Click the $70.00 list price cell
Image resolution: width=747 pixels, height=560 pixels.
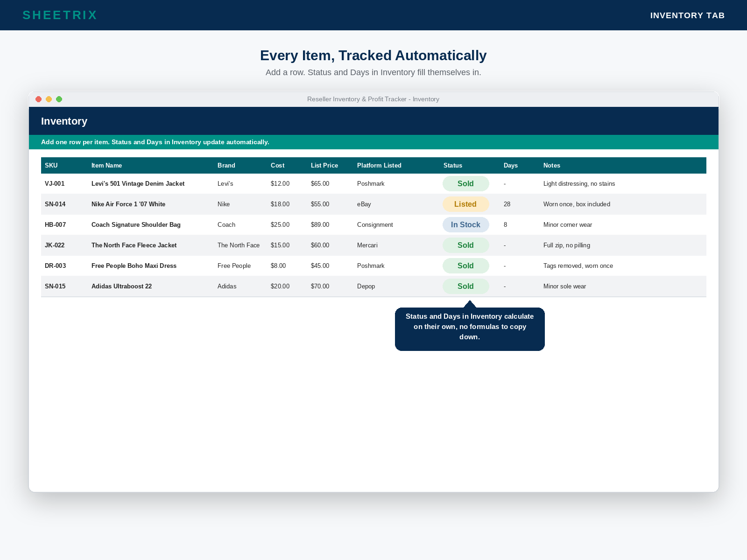click(x=320, y=286)
